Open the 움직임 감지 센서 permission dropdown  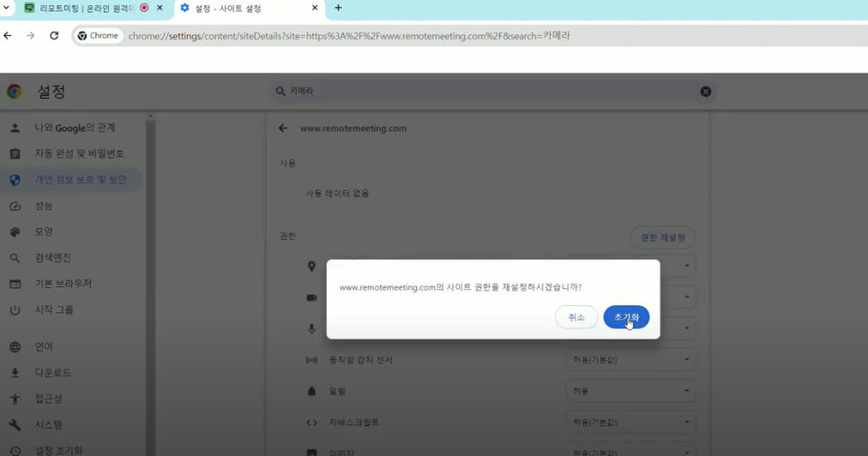[631, 360]
